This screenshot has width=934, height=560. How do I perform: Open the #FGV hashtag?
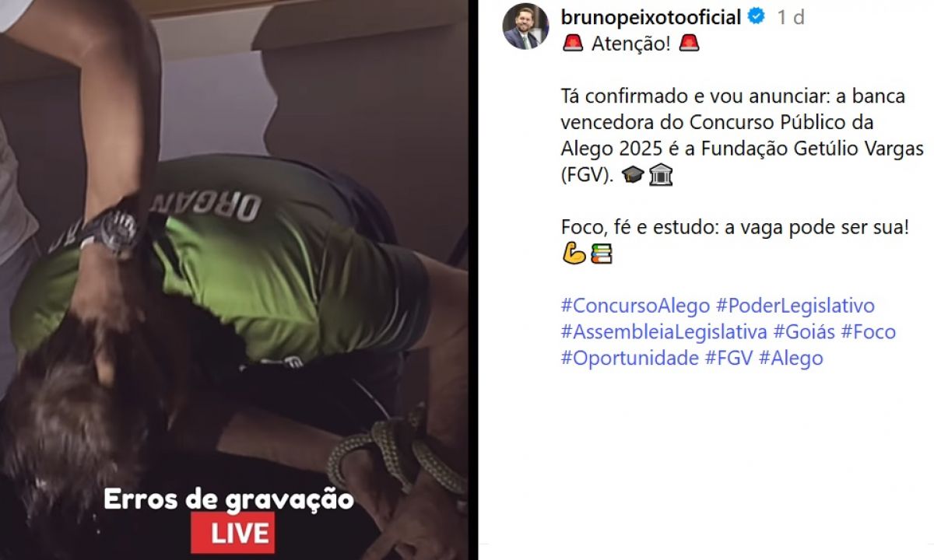[729, 358]
